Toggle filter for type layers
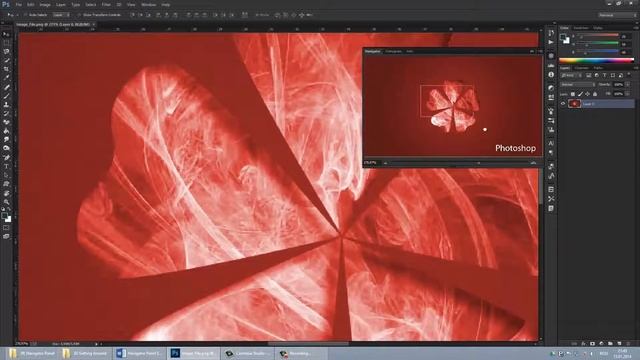Viewport: 640px width, 360px height. pos(604,75)
